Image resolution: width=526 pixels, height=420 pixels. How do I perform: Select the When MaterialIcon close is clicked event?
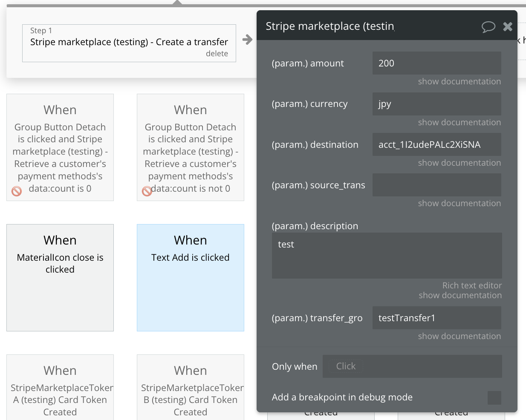pos(60,278)
